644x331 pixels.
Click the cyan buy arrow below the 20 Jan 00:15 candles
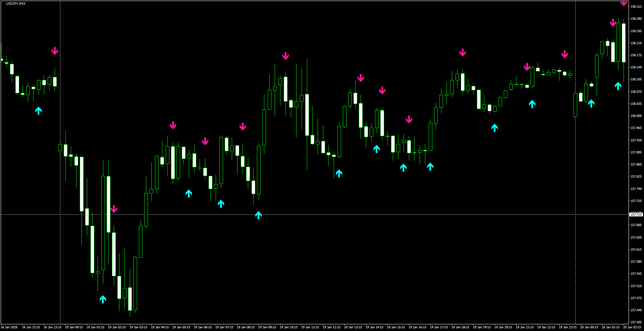(591, 103)
